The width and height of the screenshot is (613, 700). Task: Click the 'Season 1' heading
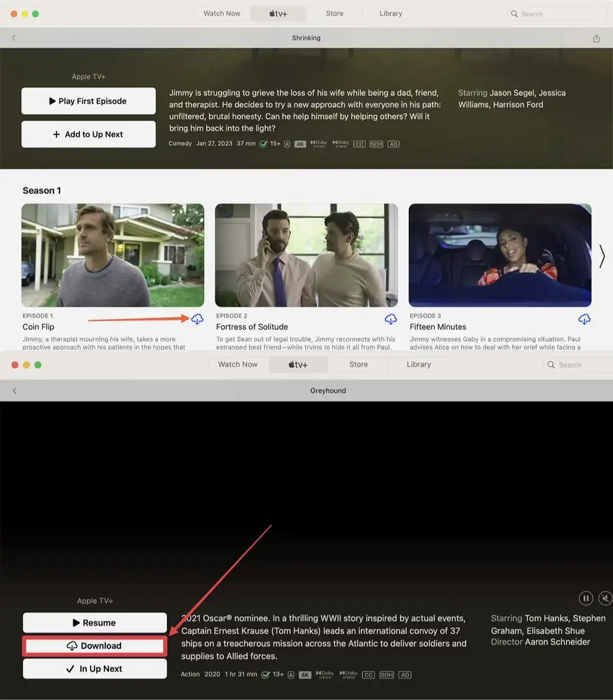(42, 190)
